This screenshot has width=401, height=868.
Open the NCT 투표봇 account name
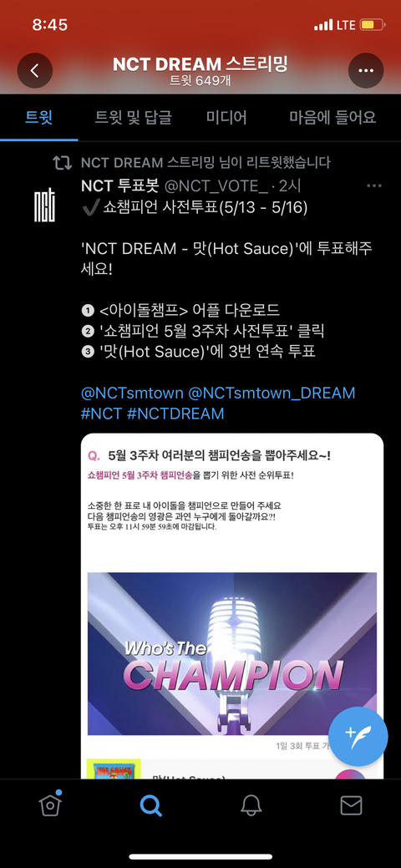[118, 186]
